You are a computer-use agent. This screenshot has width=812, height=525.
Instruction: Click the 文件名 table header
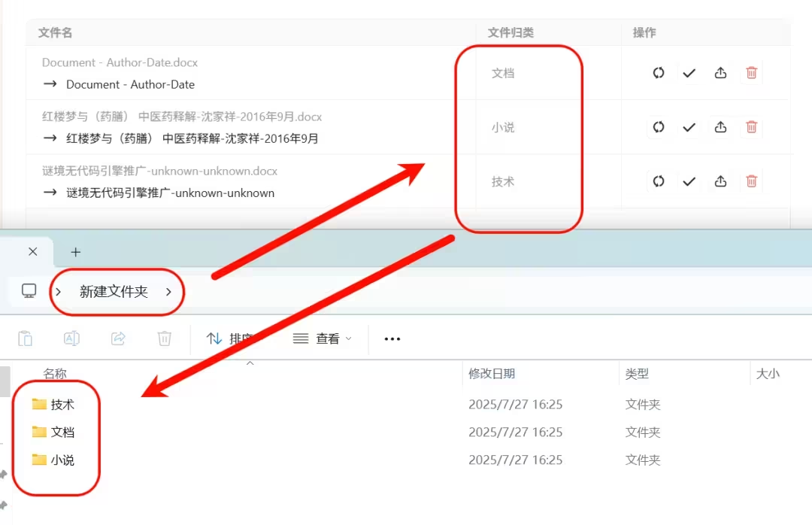tap(55, 32)
